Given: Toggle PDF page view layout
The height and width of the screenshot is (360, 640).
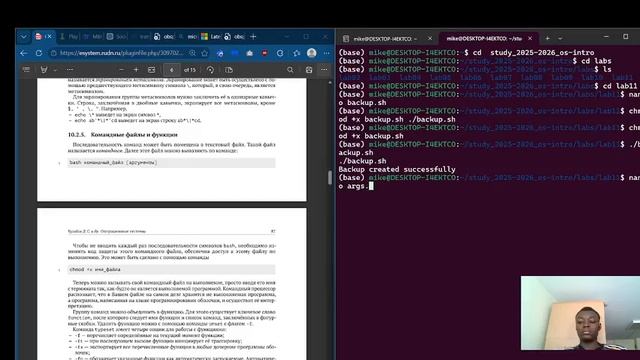Looking at the screenshot, I should tap(229, 70).
